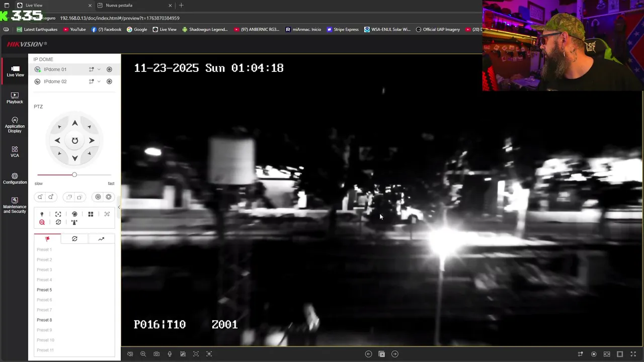Select Preset 5 in list
This screenshot has height=362, width=644.
(44, 290)
